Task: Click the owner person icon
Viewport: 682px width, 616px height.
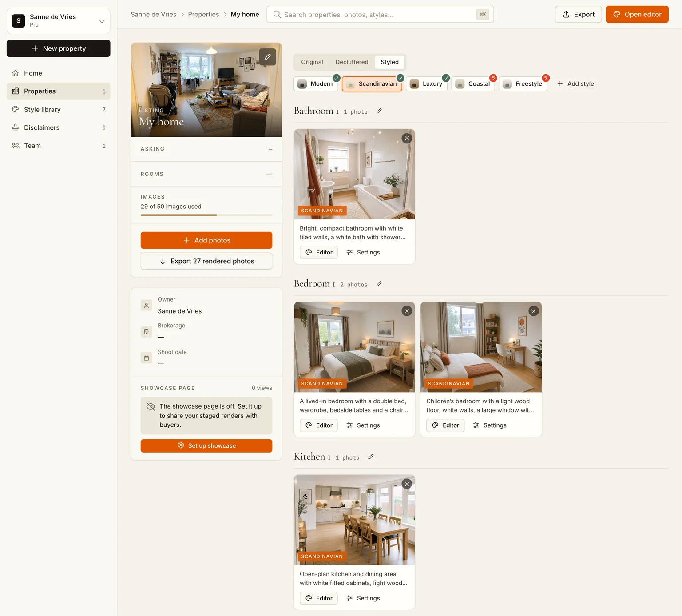Action: pyautogui.click(x=147, y=306)
